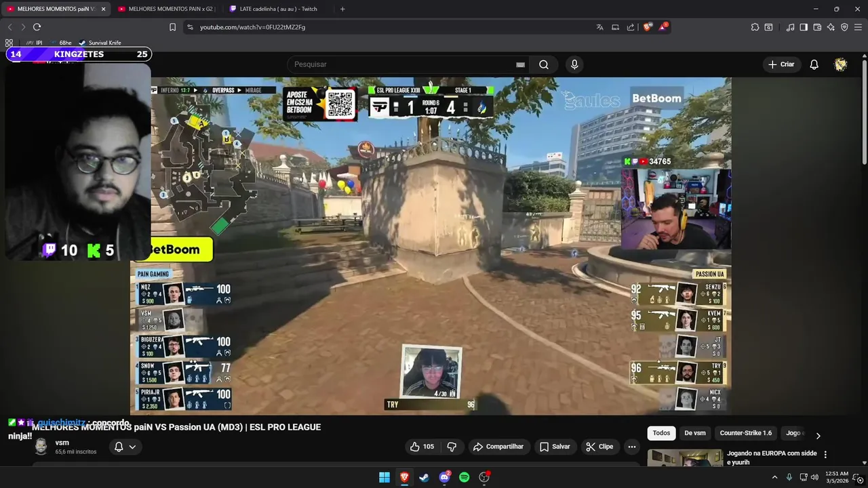Open Brave Shields lion icon
Image resolution: width=868 pixels, height=488 pixels.
coord(648,27)
